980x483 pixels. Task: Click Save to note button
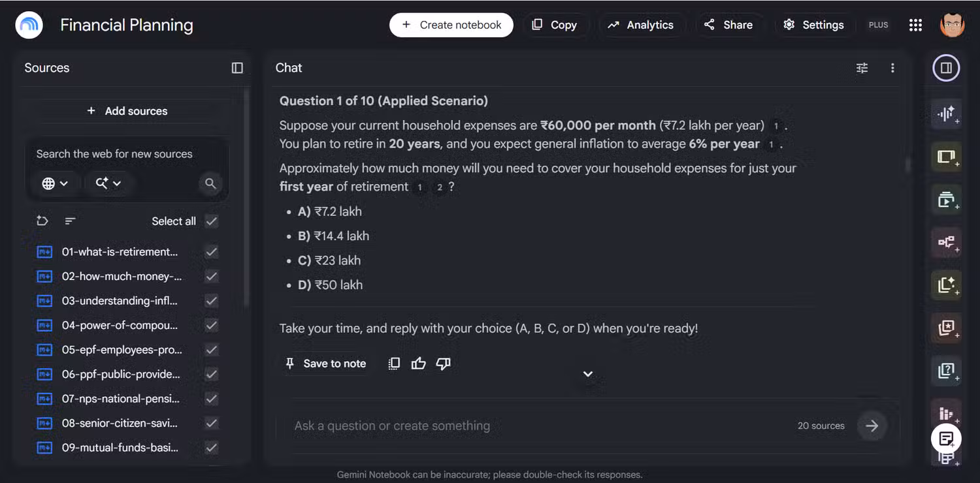325,364
